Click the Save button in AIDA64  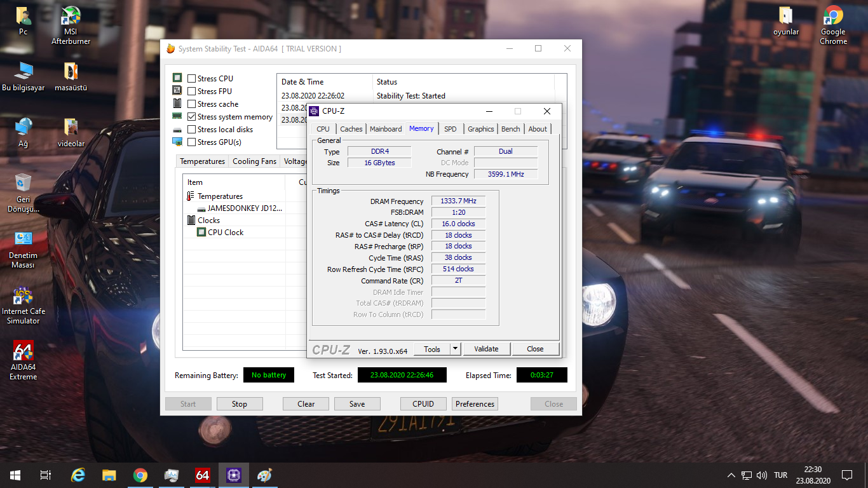(x=357, y=403)
